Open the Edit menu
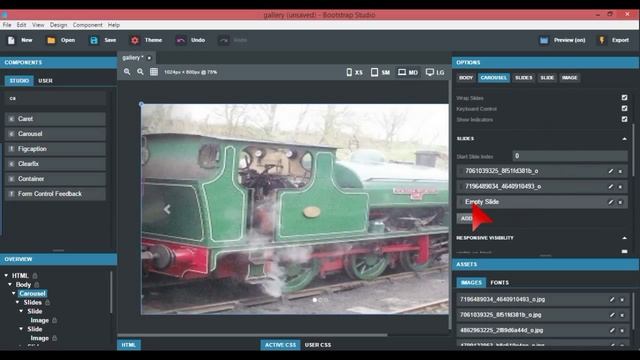This screenshot has width=640, height=360. click(21, 25)
